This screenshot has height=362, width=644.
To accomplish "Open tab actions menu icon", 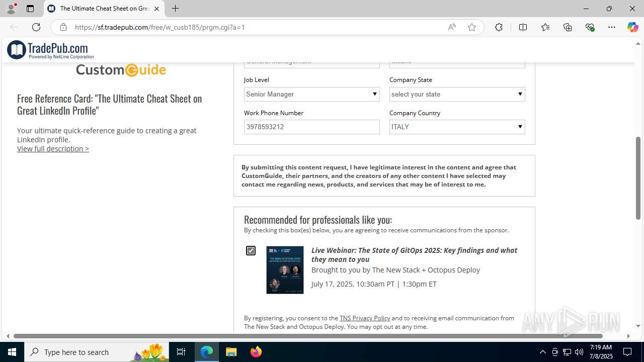I will click(30, 9).
